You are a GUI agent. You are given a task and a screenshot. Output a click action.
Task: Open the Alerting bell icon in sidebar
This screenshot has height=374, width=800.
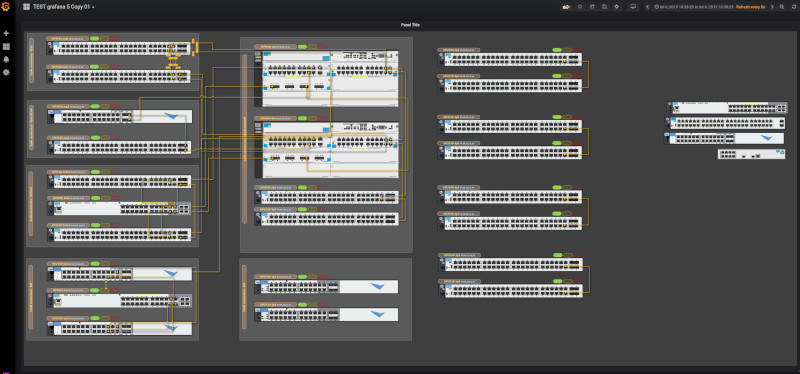[6, 59]
